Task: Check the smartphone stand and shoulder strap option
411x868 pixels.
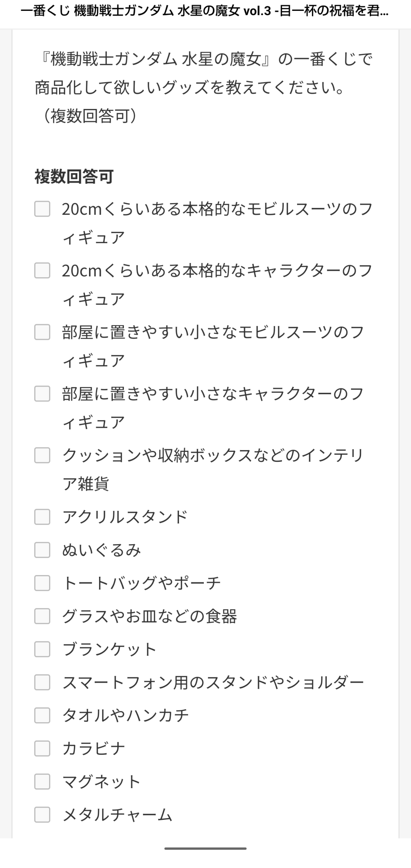Action: (x=42, y=682)
